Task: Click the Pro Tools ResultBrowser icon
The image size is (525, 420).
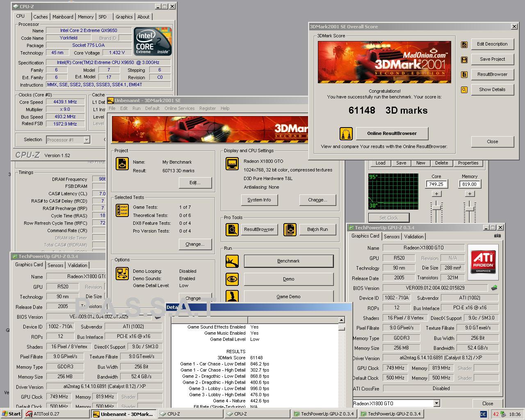Action: (x=232, y=229)
